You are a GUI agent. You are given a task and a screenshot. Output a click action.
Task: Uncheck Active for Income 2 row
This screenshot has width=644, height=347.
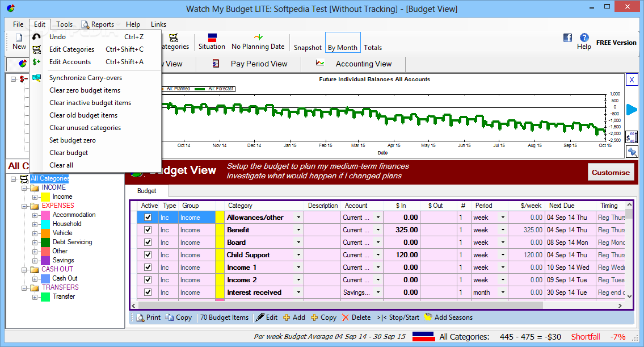click(148, 279)
